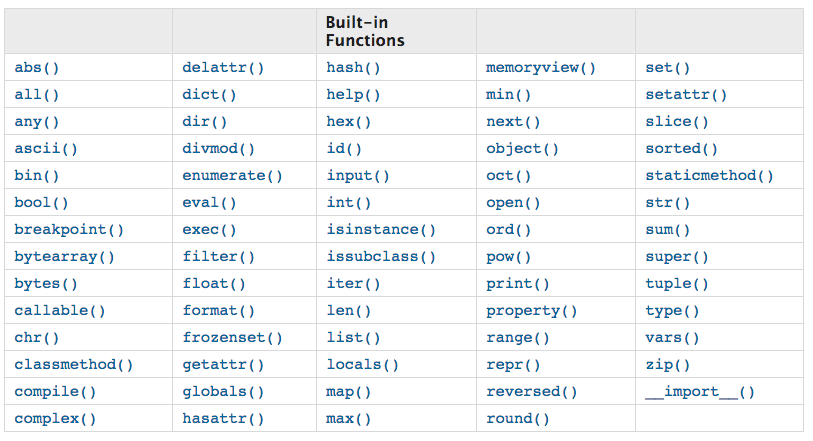Go to the memoryview() function entry

(x=540, y=68)
